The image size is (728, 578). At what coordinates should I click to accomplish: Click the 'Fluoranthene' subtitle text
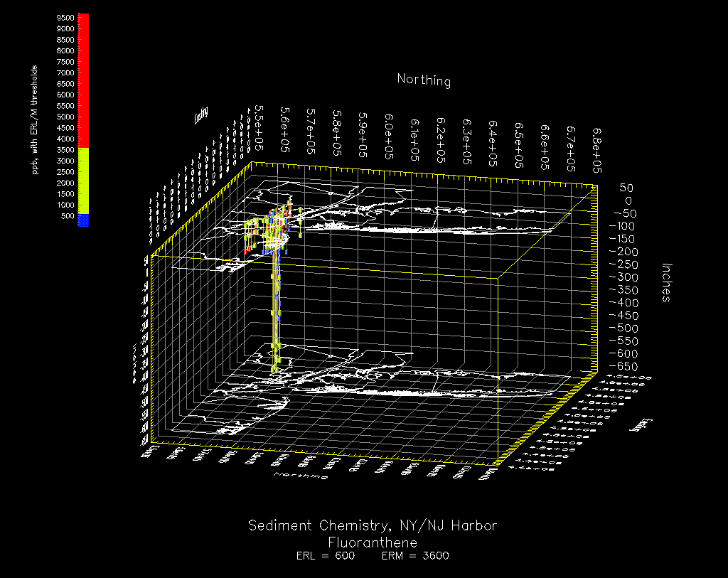click(372, 542)
